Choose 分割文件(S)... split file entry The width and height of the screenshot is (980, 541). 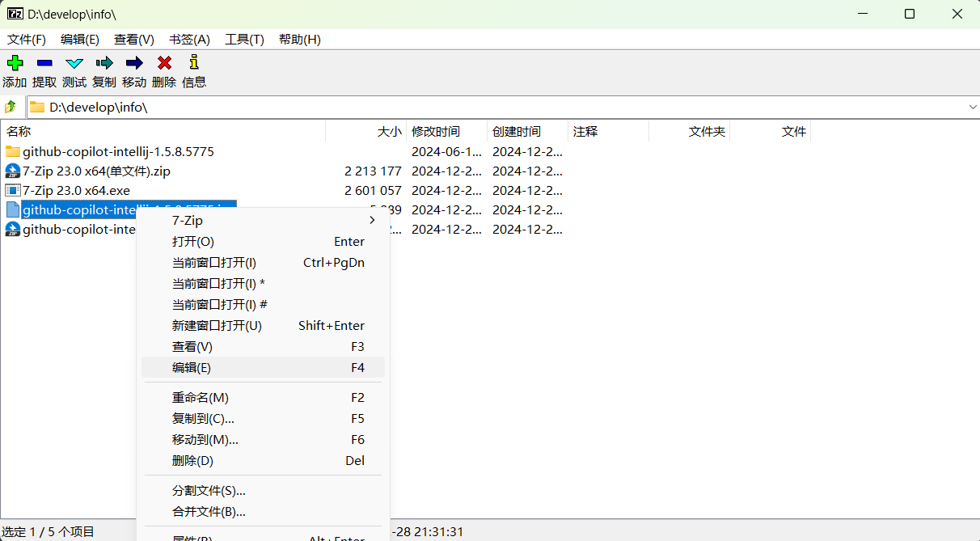point(263,490)
